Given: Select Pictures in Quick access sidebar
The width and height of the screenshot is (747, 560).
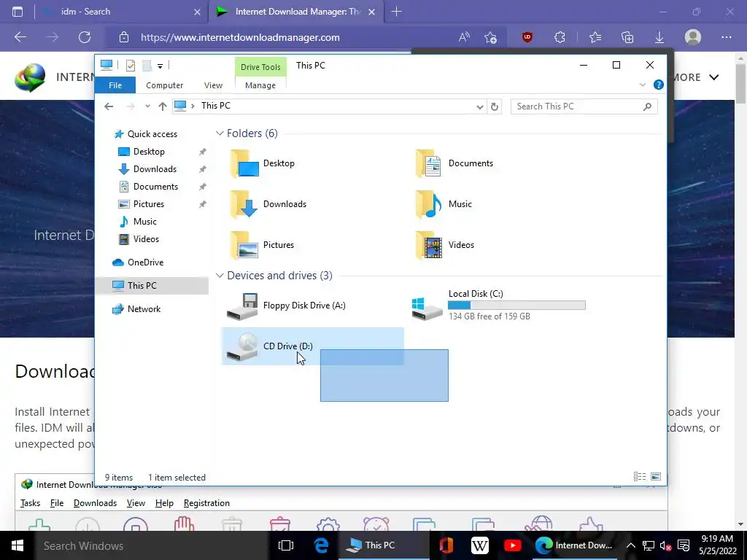Looking at the screenshot, I should [149, 204].
